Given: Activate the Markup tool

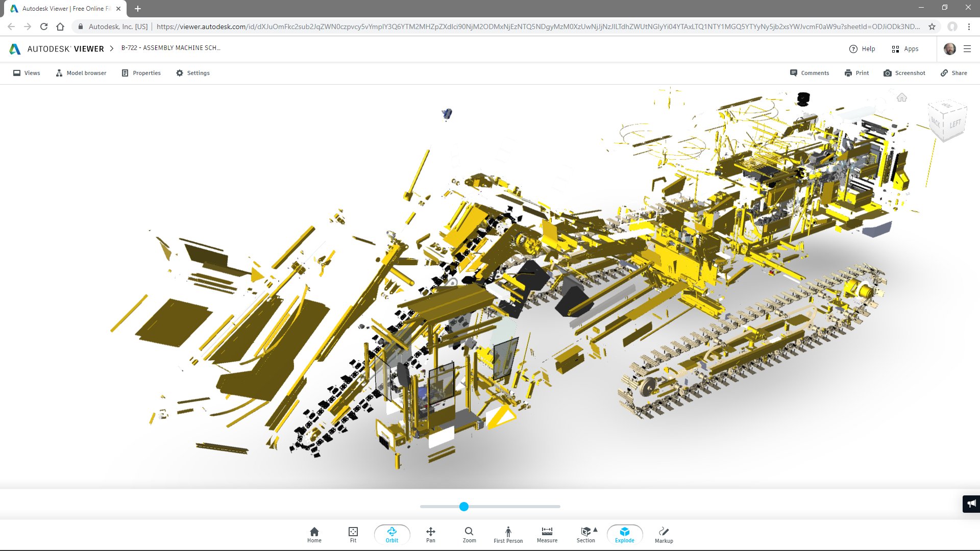Looking at the screenshot, I should 664,534.
